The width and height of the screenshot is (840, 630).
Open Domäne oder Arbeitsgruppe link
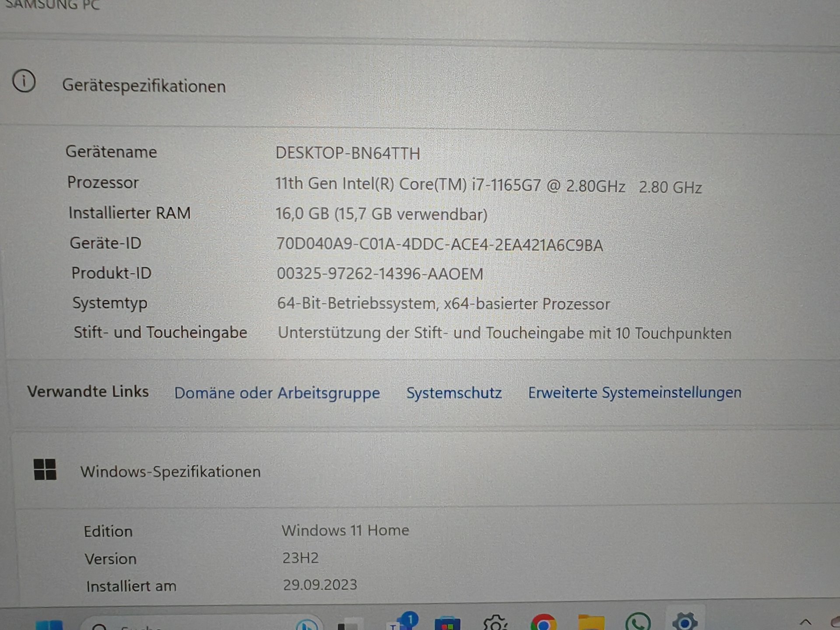[277, 393]
